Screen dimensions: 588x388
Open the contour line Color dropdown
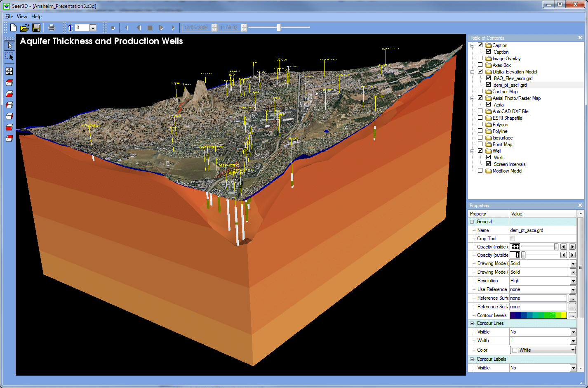573,350
